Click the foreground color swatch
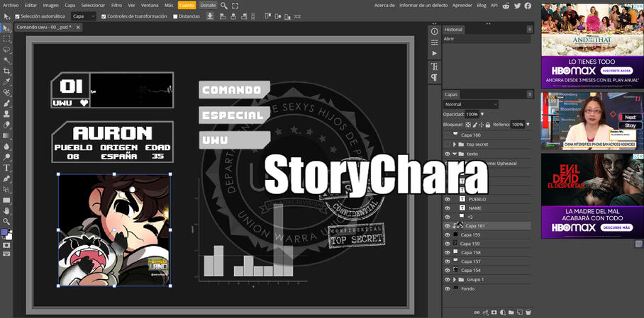Image resolution: width=644 pixels, height=318 pixels. (x=4, y=232)
